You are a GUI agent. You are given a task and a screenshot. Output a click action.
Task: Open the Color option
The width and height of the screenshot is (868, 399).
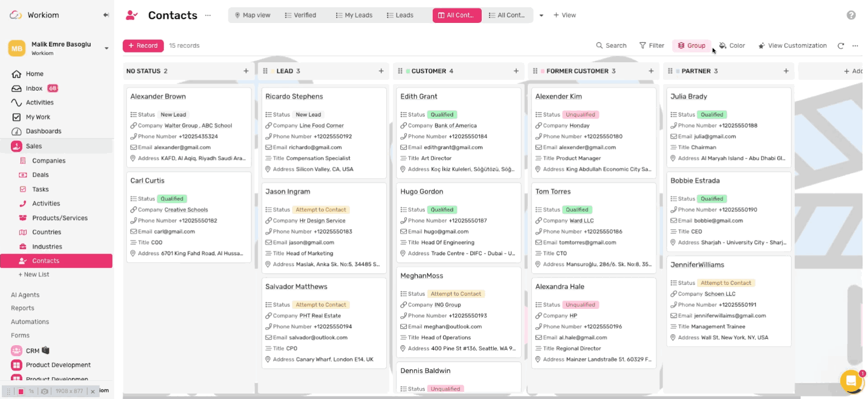[732, 45]
